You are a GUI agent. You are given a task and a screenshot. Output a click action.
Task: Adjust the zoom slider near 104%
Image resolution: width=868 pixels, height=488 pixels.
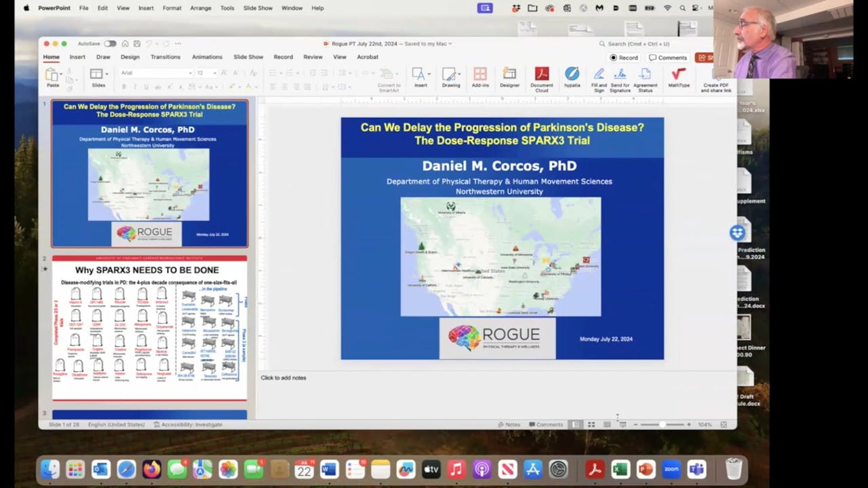pyautogui.click(x=663, y=424)
